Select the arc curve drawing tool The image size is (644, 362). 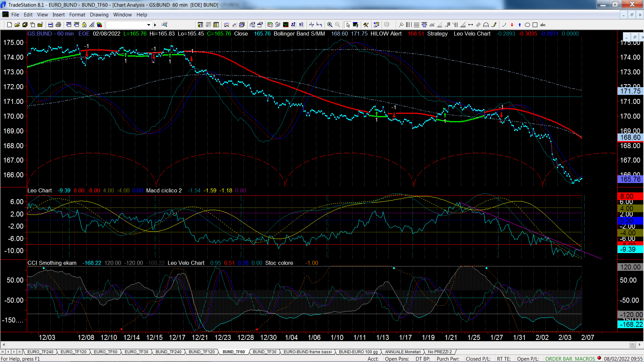pyautogui.click(x=504, y=25)
